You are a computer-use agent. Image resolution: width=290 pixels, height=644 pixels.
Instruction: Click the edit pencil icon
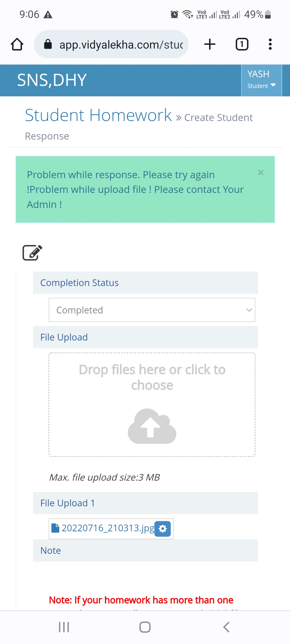(x=32, y=253)
